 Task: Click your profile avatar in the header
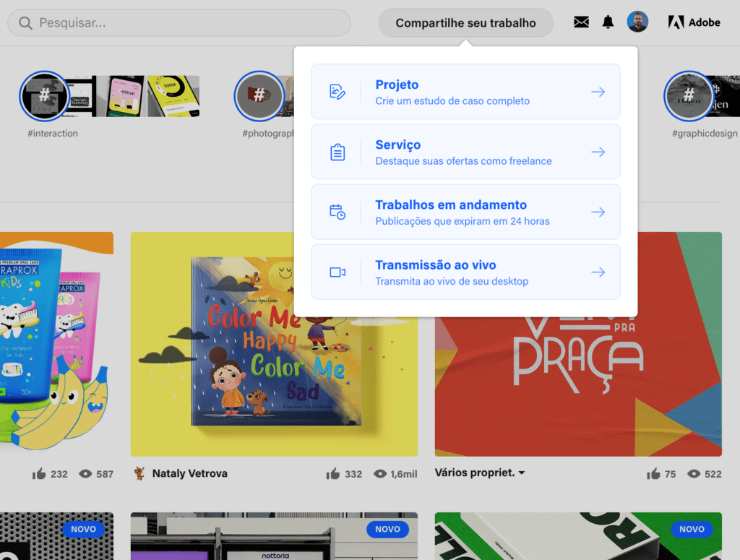[637, 22]
